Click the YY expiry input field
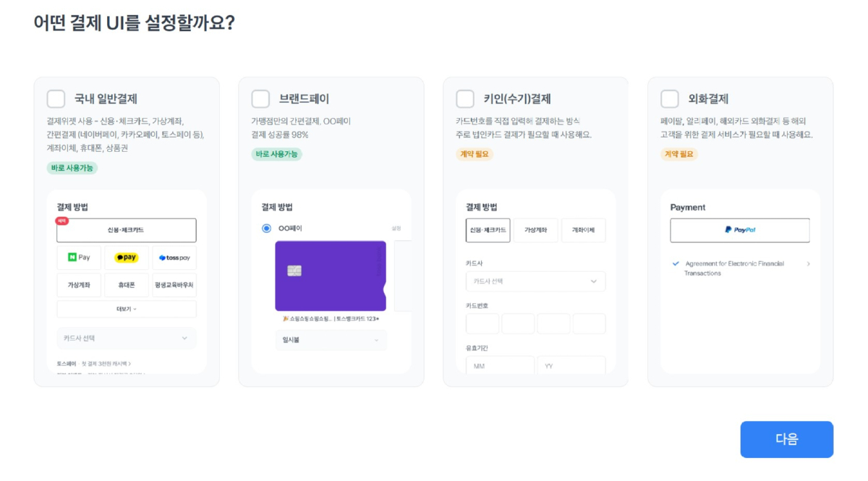Viewport: 868px width, 481px height. click(571, 365)
